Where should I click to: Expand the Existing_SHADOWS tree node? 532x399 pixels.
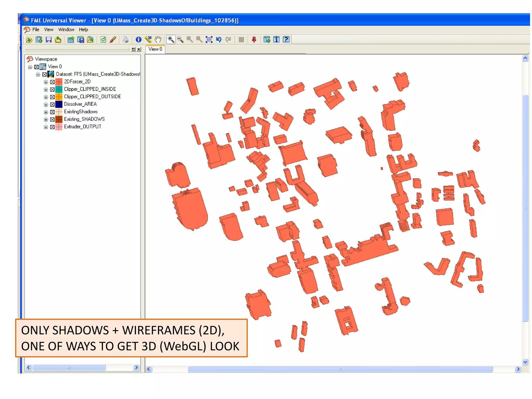pos(46,119)
